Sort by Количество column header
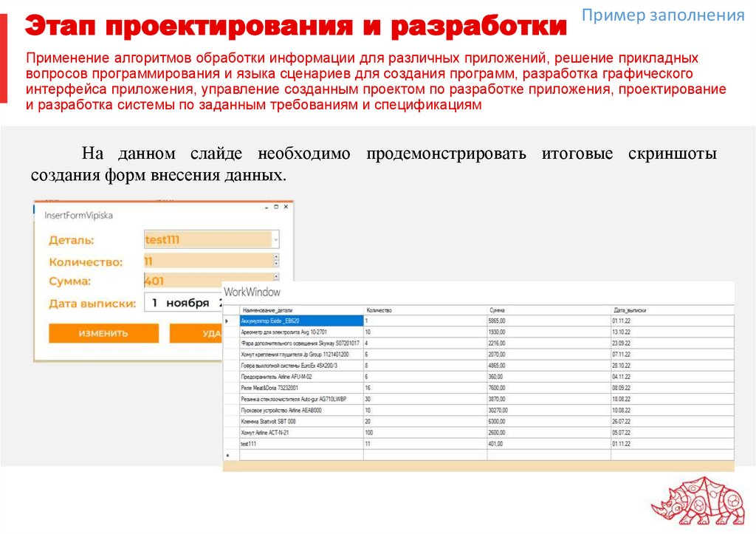Viewport: 756px width, 534px height. coord(425,310)
